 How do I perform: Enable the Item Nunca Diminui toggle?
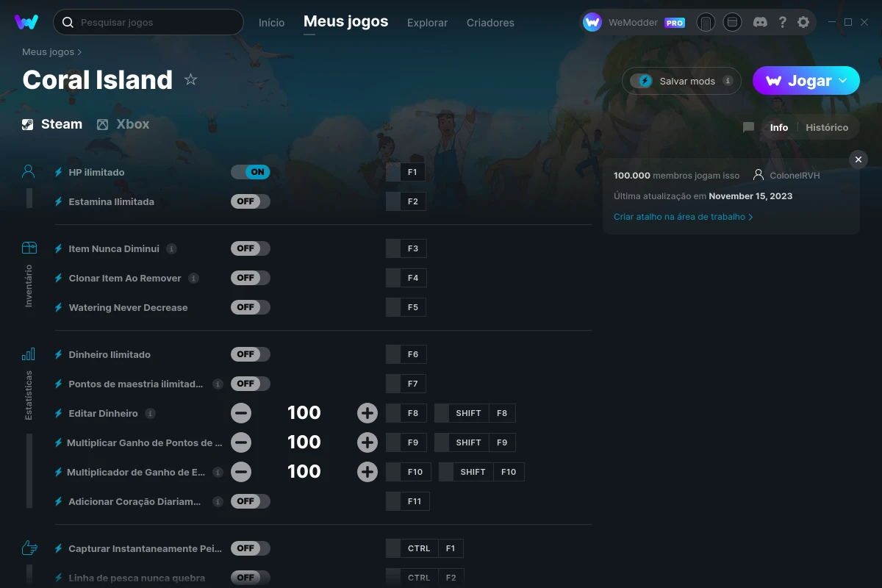point(251,248)
